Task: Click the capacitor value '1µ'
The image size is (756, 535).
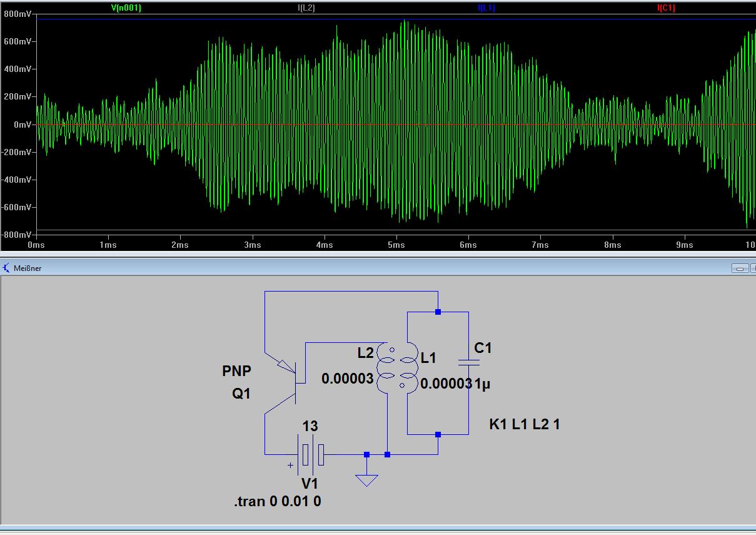Action: point(483,384)
